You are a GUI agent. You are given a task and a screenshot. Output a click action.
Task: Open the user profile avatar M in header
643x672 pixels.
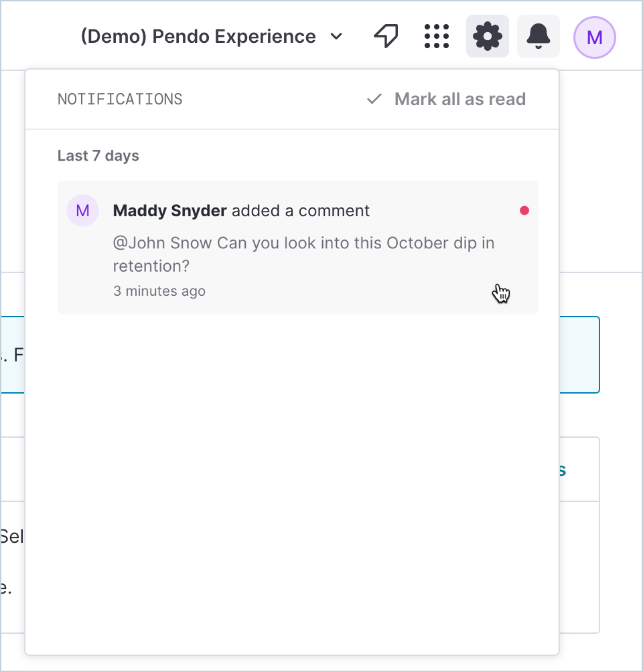click(x=595, y=37)
